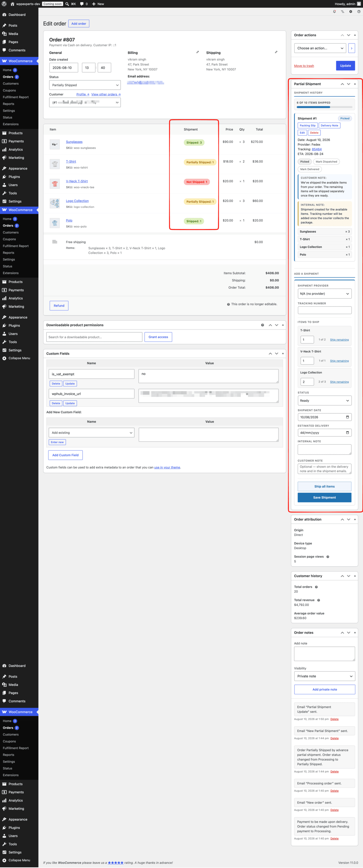Click the admin user avatar
This screenshot has height=868, width=363.
tap(359, 4)
